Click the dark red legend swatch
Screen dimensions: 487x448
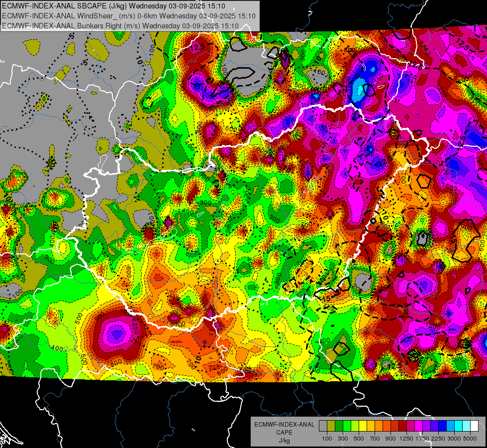coord(402,426)
